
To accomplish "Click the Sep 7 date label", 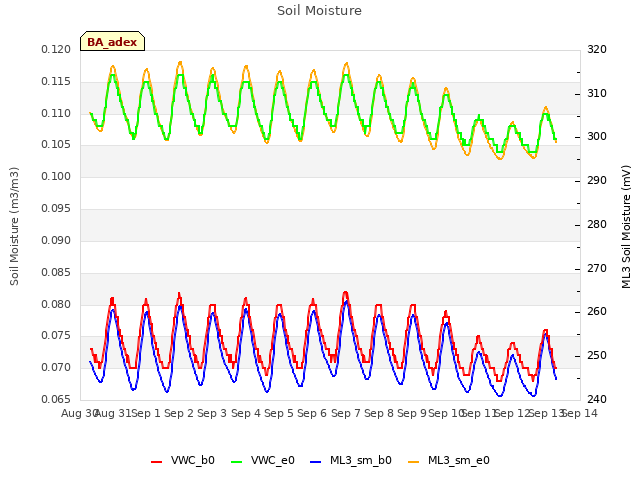I will pos(345,413).
